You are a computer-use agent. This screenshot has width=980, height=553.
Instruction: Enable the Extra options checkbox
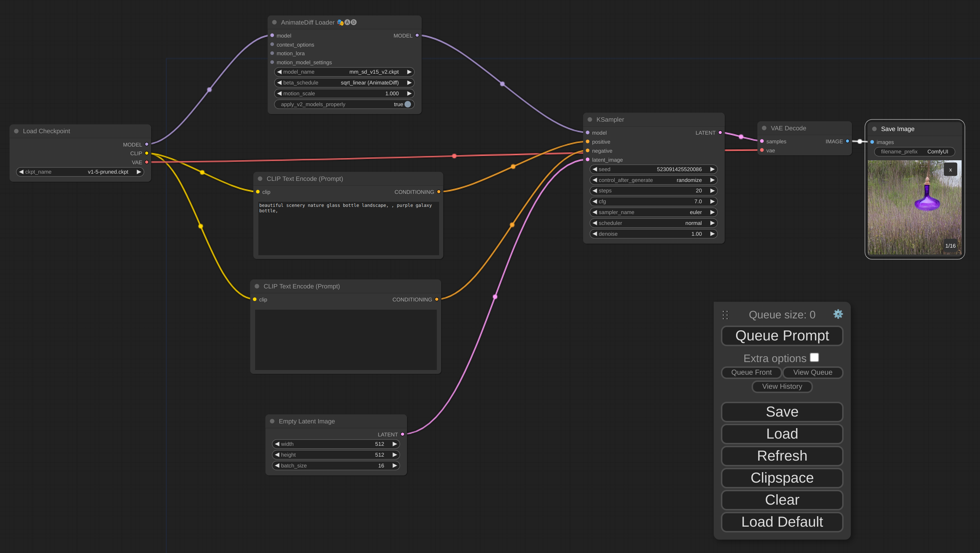(814, 357)
